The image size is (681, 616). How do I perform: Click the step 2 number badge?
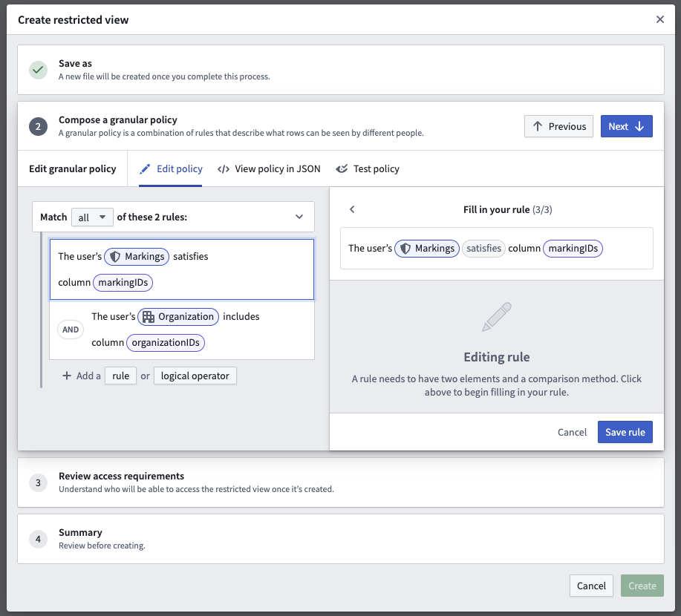pos(38,126)
